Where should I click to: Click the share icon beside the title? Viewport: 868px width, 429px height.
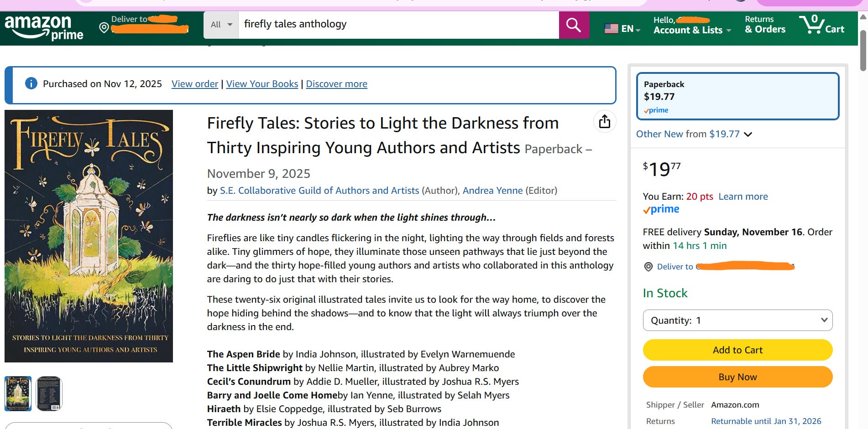[604, 122]
